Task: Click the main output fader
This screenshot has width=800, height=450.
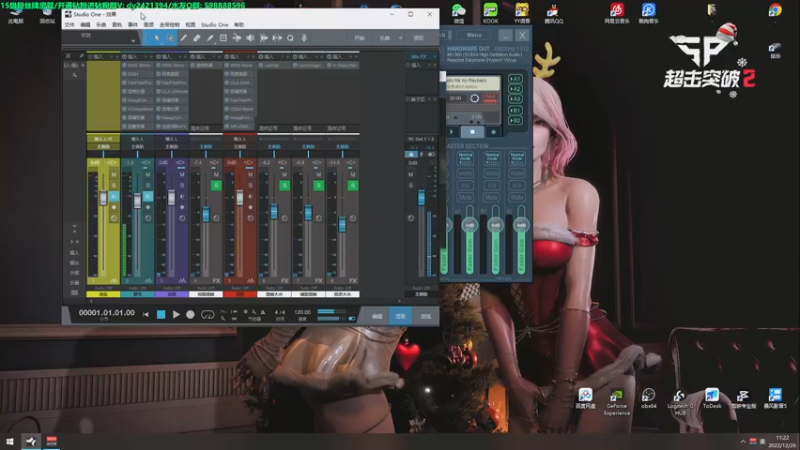Action: [421, 197]
